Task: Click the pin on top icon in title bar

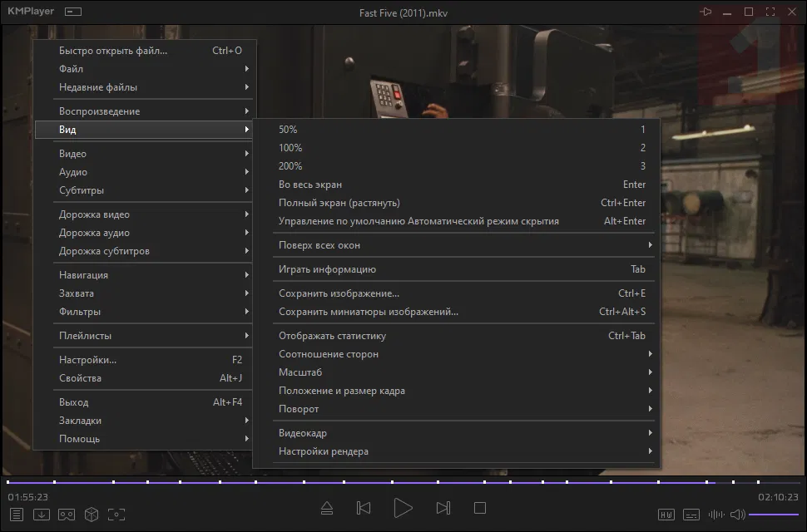Action: (706, 12)
